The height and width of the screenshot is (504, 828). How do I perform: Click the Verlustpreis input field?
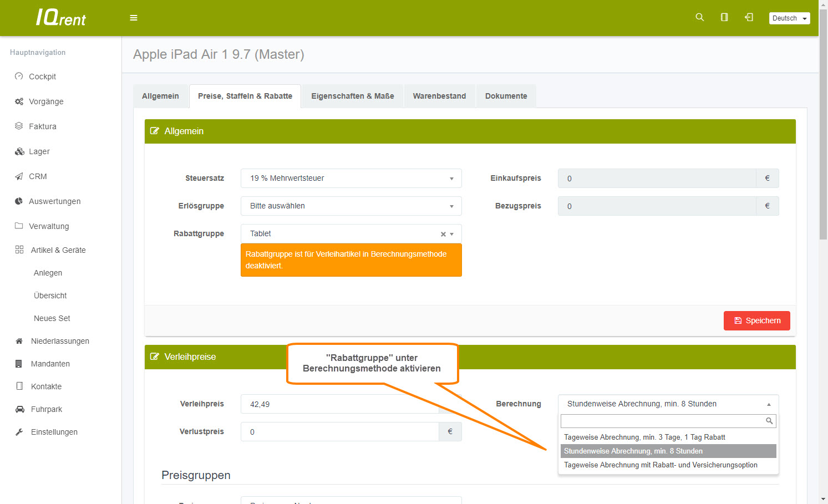click(339, 432)
